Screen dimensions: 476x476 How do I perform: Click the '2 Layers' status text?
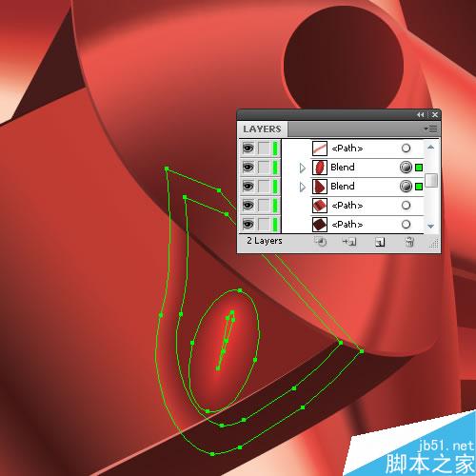pos(265,241)
